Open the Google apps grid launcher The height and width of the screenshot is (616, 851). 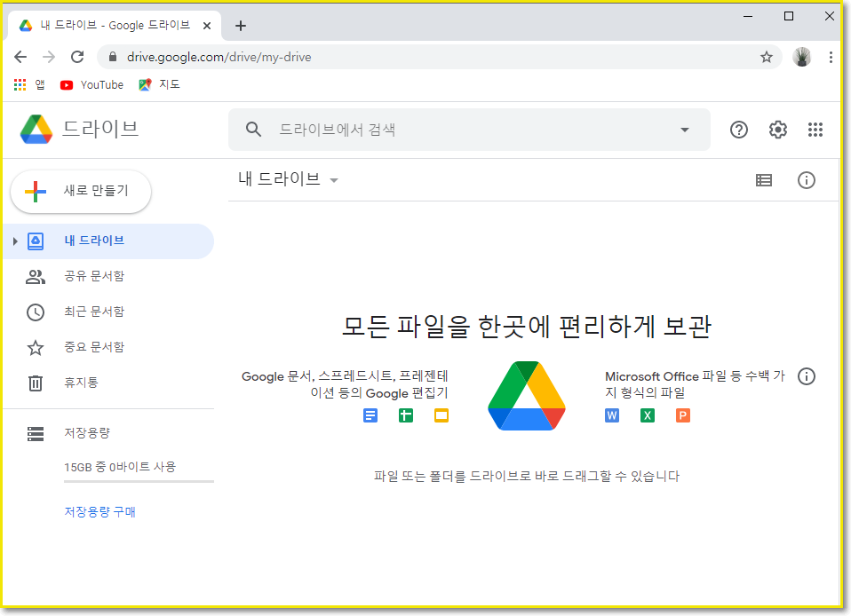[x=815, y=130]
